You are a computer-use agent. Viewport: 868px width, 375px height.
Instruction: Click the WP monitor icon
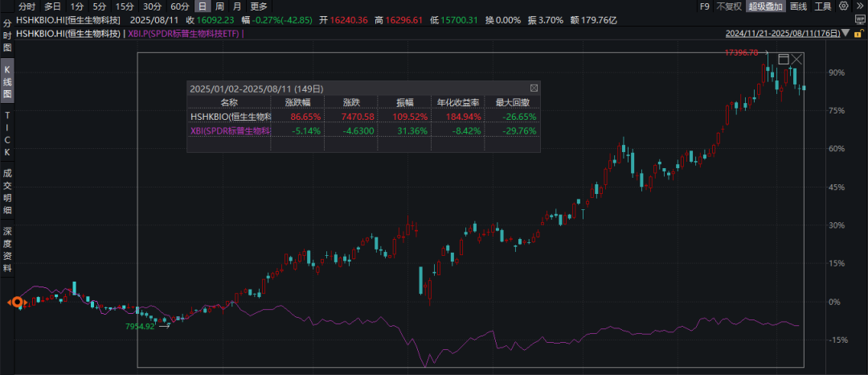(x=858, y=20)
